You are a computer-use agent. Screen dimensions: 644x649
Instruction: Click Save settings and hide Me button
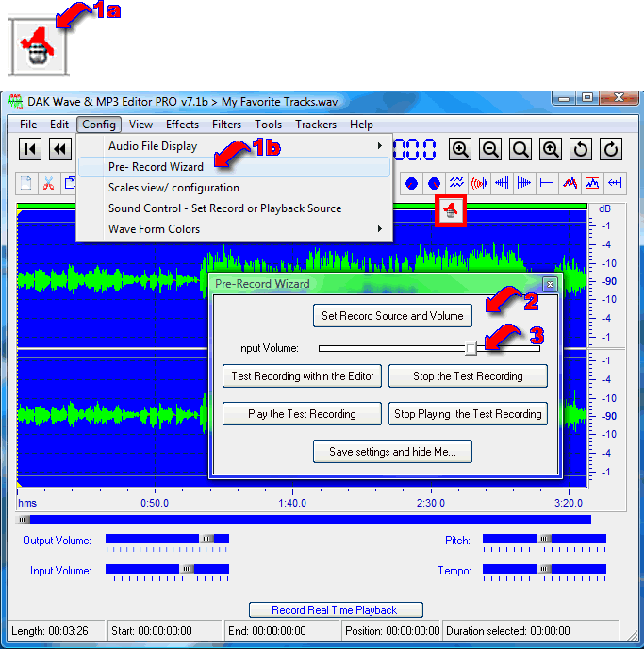tap(392, 452)
